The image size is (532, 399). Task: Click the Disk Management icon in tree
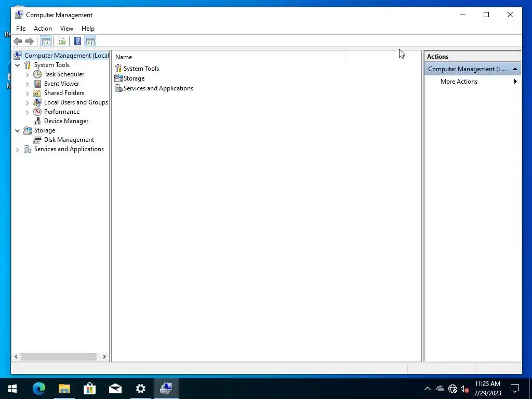(37, 140)
